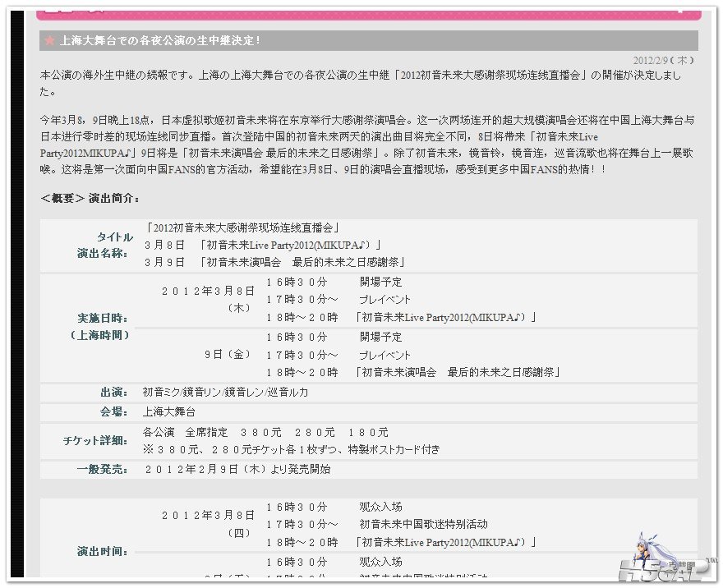This screenshot has height=588, width=723.
Task: Click the weekday (木) under 2012年3月8日
Action: [x=239, y=308]
